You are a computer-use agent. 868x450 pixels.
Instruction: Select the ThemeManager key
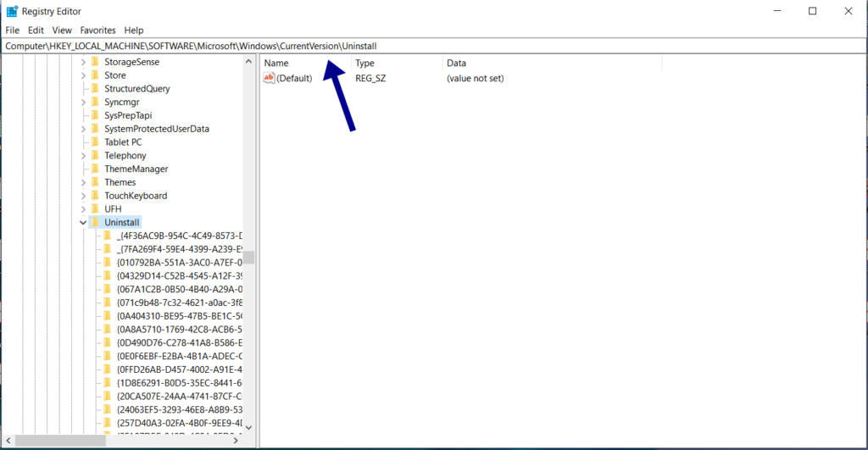click(x=136, y=169)
